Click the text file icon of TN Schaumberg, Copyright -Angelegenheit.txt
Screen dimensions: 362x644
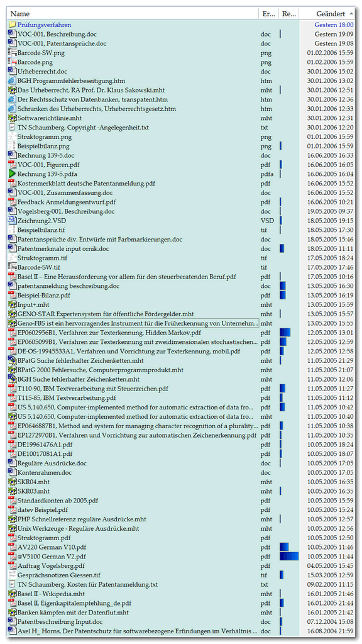[x=13, y=127]
